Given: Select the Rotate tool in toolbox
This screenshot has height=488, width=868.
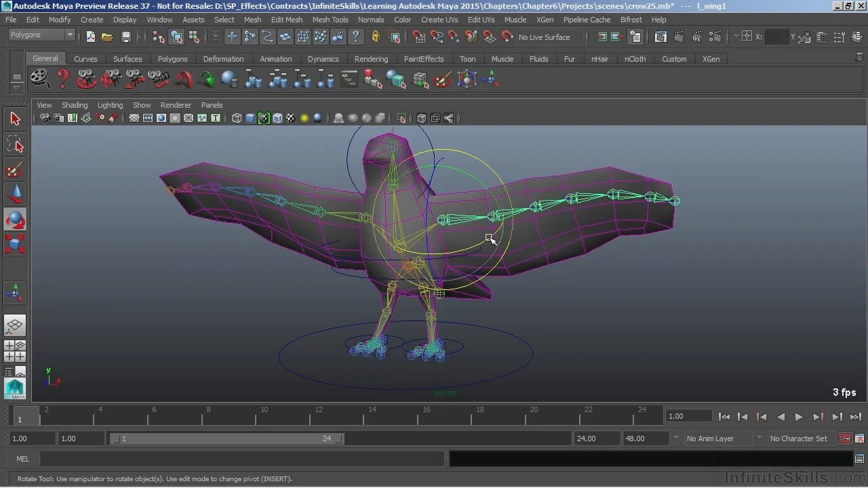Looking at the screenshot, I should click(15, 220).
